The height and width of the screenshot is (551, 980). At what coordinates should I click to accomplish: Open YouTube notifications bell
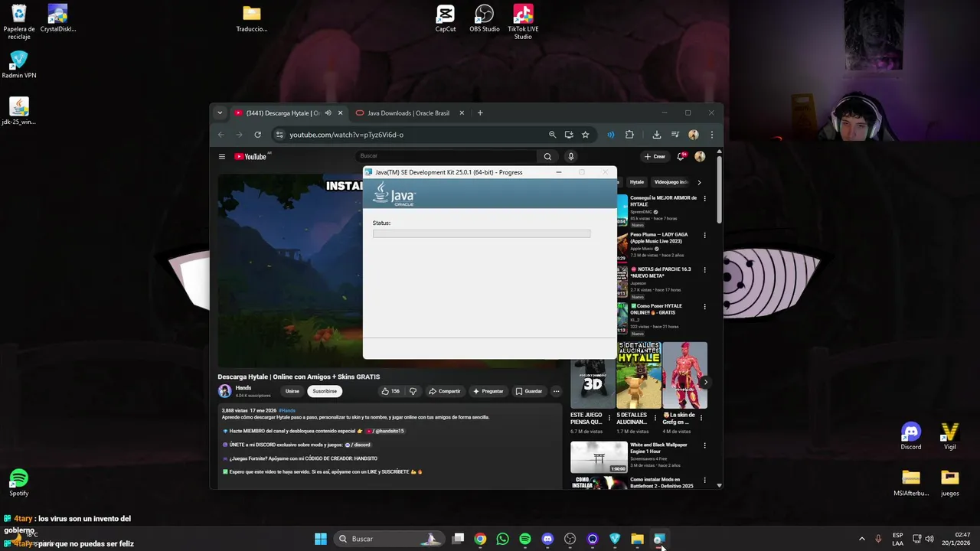(680, 156)
